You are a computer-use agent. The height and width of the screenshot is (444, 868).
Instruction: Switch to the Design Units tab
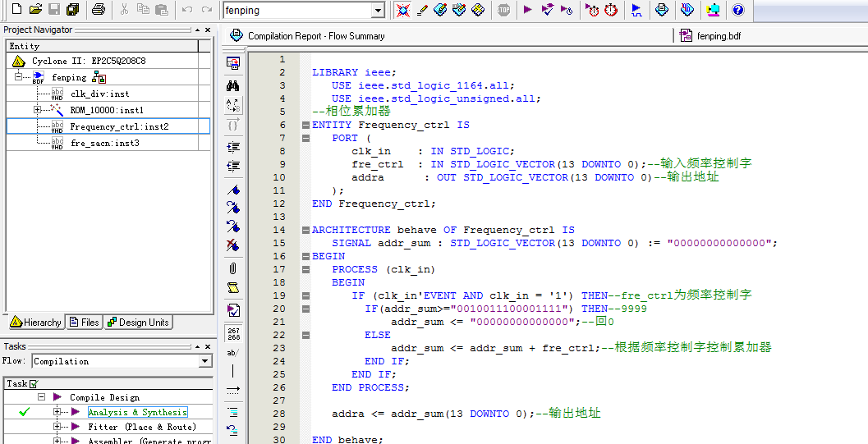138,323
